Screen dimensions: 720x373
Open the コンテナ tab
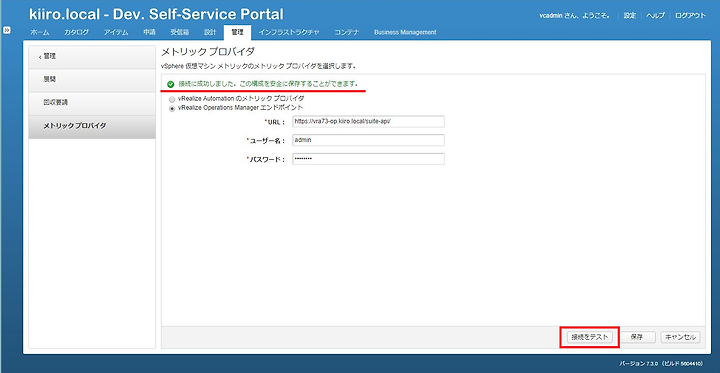[x=347, y=32]
